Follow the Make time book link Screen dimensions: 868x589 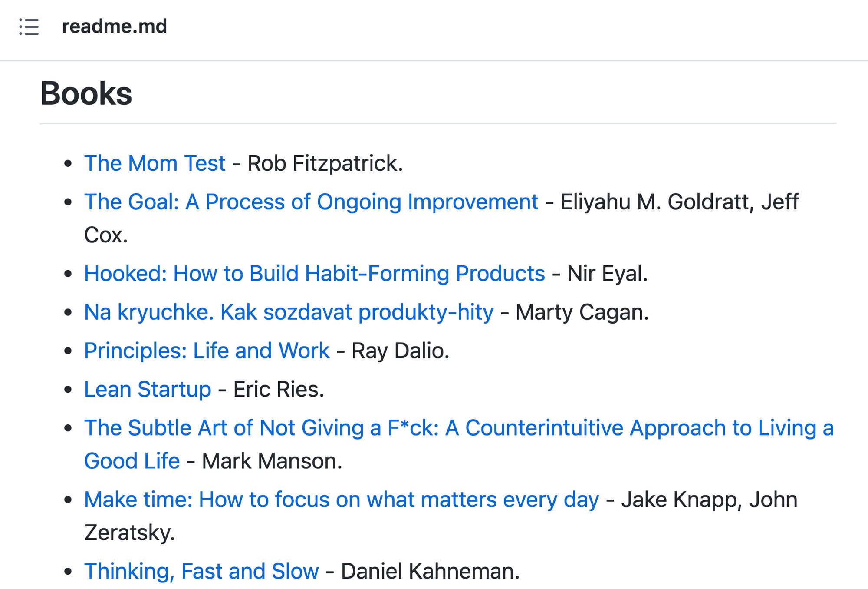(341, 500)
